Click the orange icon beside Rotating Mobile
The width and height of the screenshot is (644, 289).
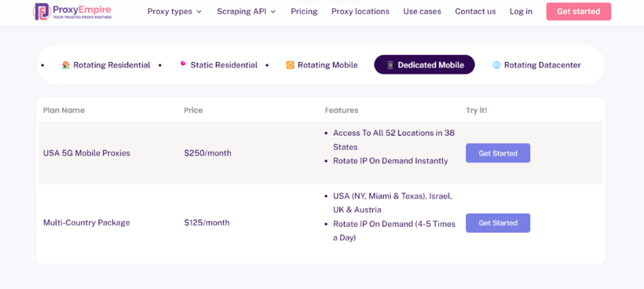click(x=290, y=65)
